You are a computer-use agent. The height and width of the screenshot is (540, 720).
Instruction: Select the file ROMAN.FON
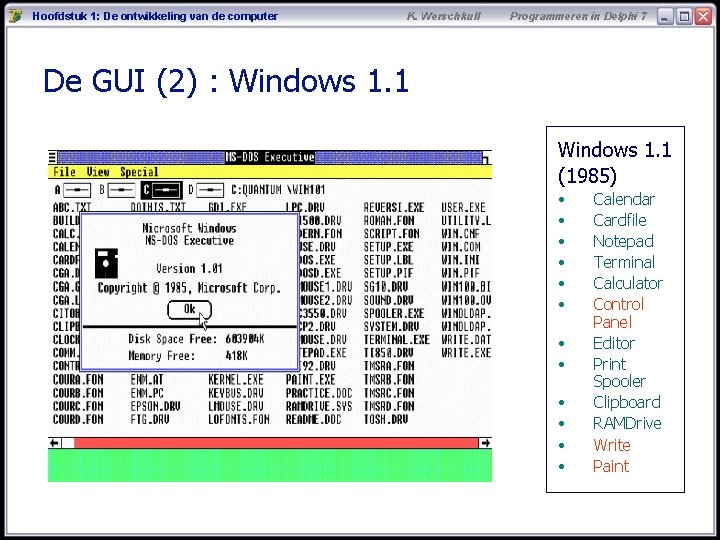(x=389, y=221)
